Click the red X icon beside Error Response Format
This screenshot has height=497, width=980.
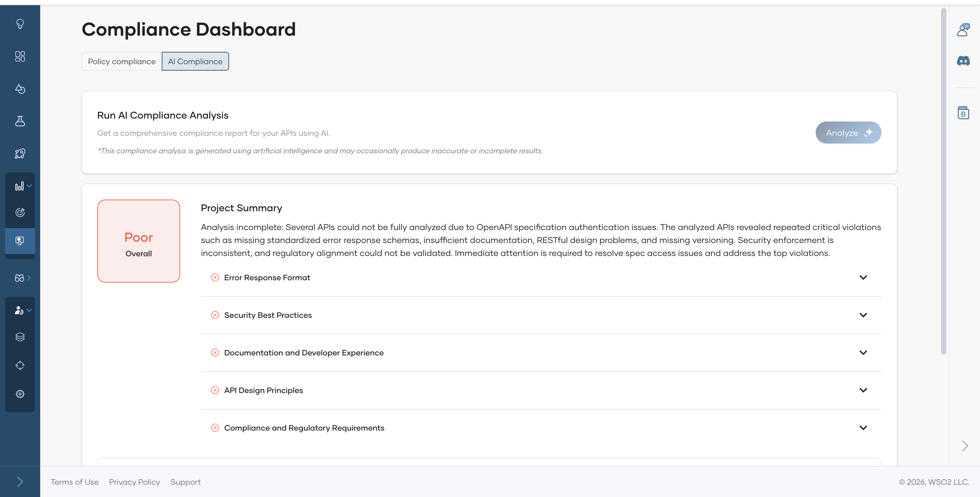tap(215, 277)
